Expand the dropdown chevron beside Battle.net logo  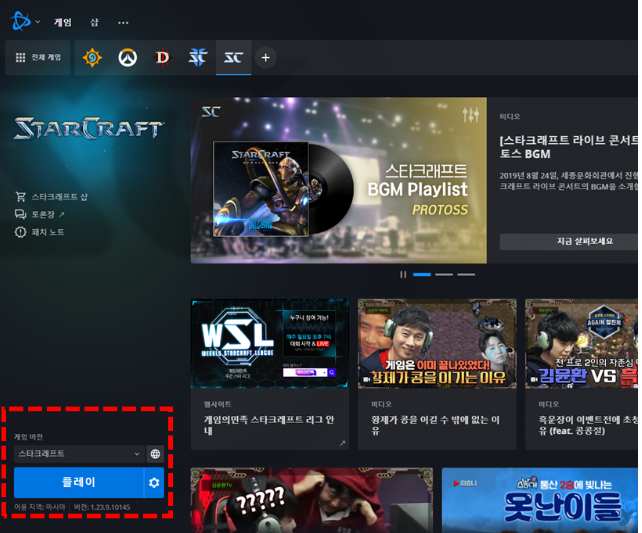(x=38, y=22)
